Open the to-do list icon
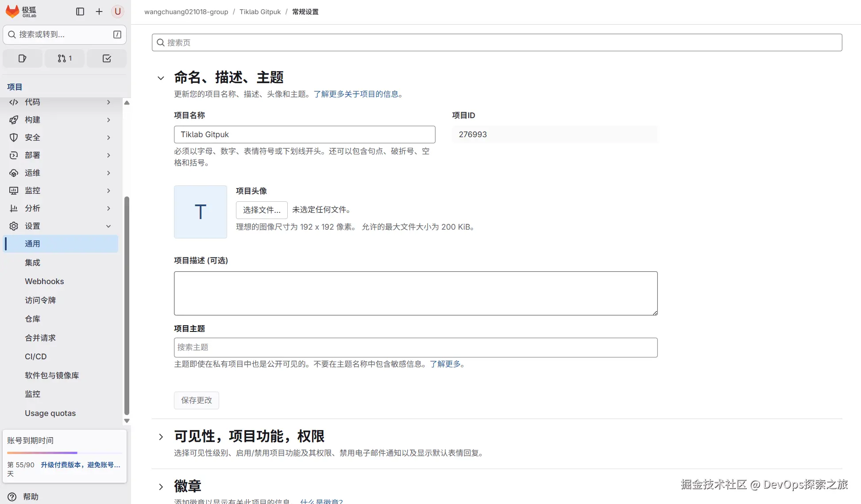 (107, 58)
